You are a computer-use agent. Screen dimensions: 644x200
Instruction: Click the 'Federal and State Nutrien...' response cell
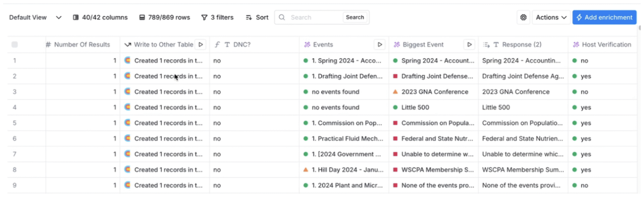click(x=523, y=138)
